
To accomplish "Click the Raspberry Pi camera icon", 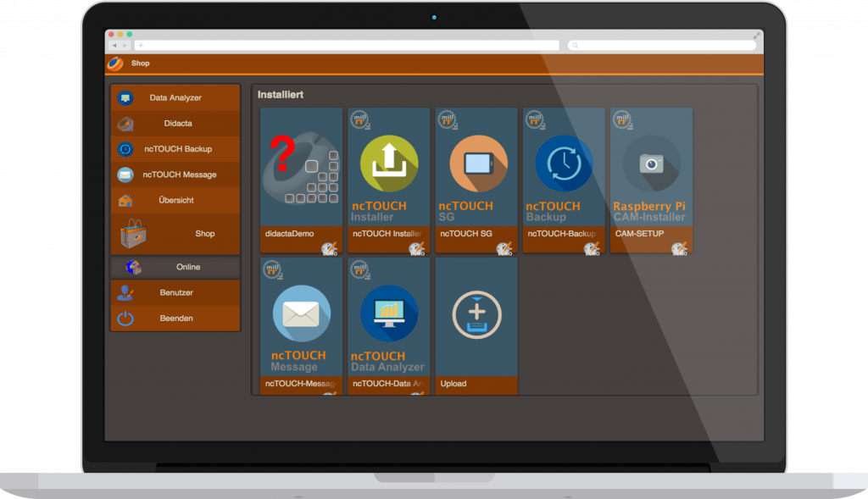I will tap(652, 164).
